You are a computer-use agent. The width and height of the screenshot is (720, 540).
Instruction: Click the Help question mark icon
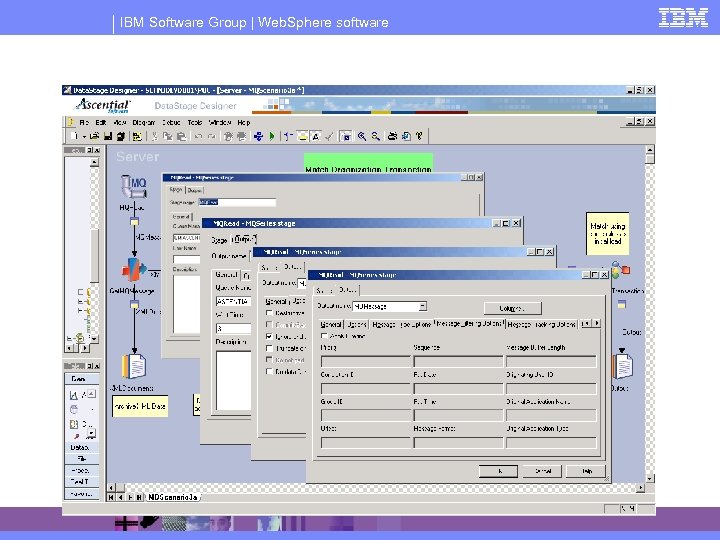point(419,136)
